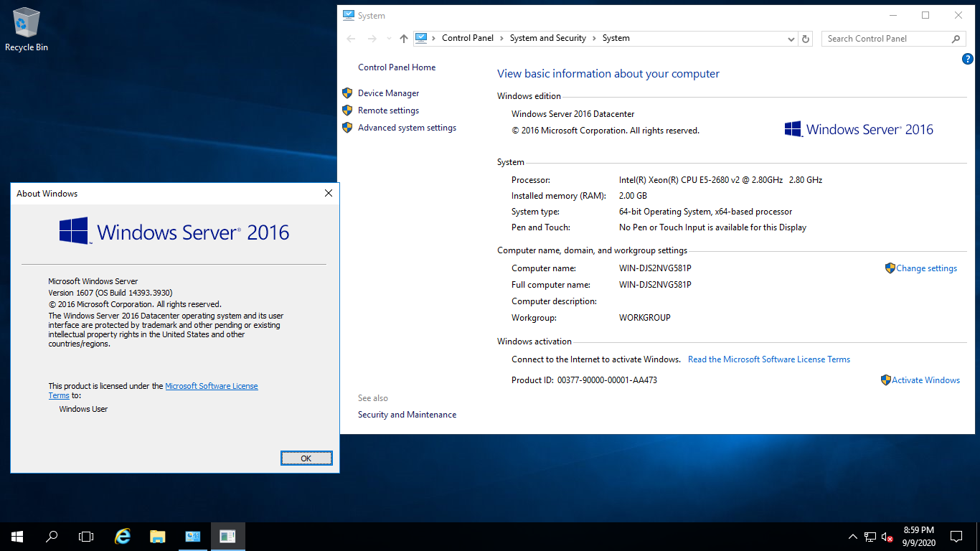Expand chevron before Control Panel breadcrumb
Viewport: 980px width, 551px height.
(434, 38)
